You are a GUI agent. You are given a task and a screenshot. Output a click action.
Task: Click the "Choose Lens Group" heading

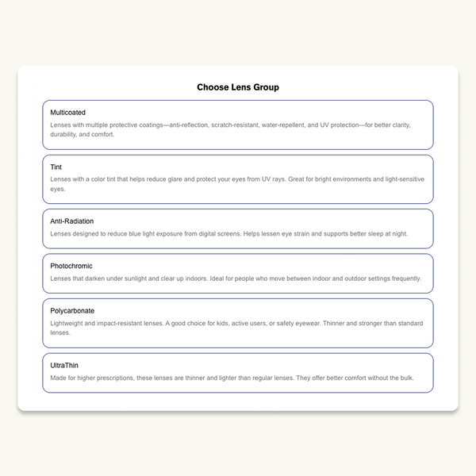click(238, 87)
